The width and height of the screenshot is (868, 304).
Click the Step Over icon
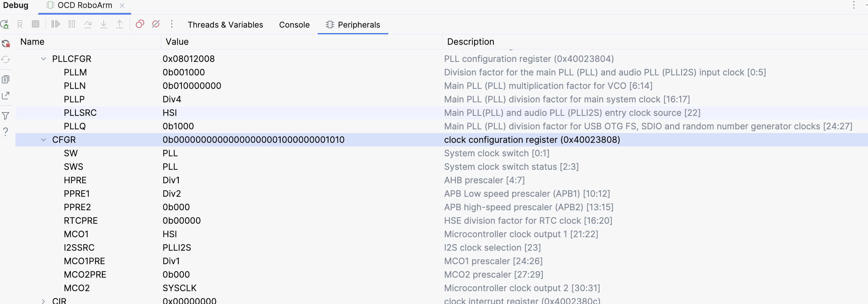[x=88, y=24]
